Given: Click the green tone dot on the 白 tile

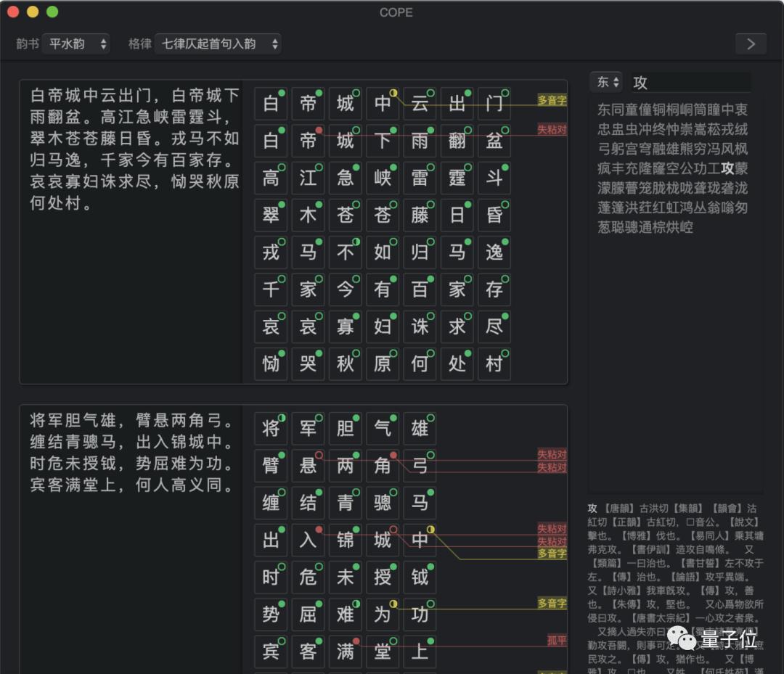Looking at the screenshot, I should (281, 94).
